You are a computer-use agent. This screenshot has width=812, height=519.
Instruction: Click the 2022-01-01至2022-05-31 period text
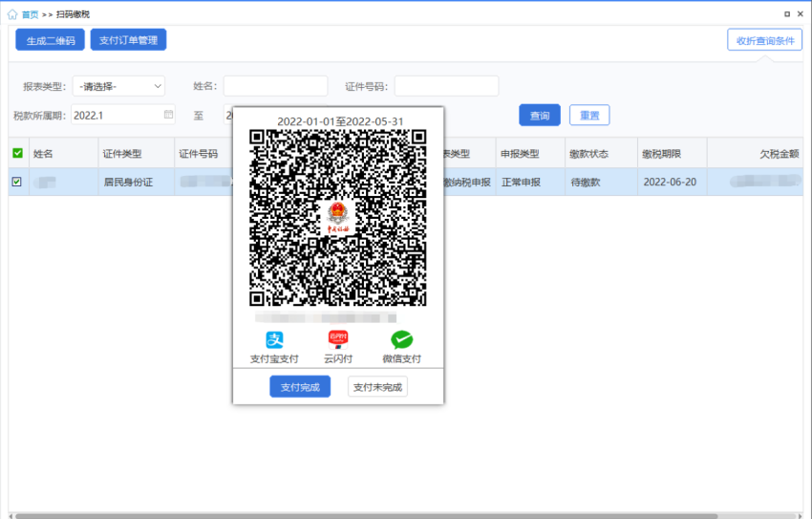tap(340, 121)
